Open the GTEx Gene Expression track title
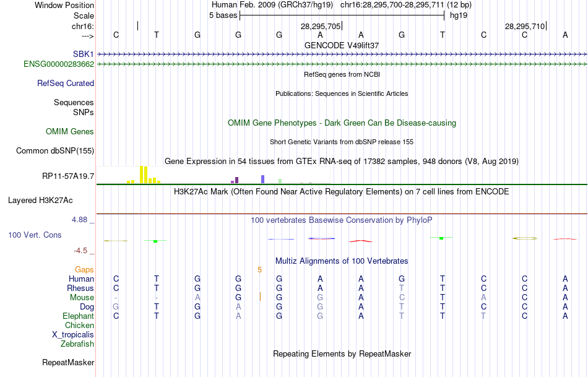The width and height of the screenshot is (588, 377). (342, 162)
